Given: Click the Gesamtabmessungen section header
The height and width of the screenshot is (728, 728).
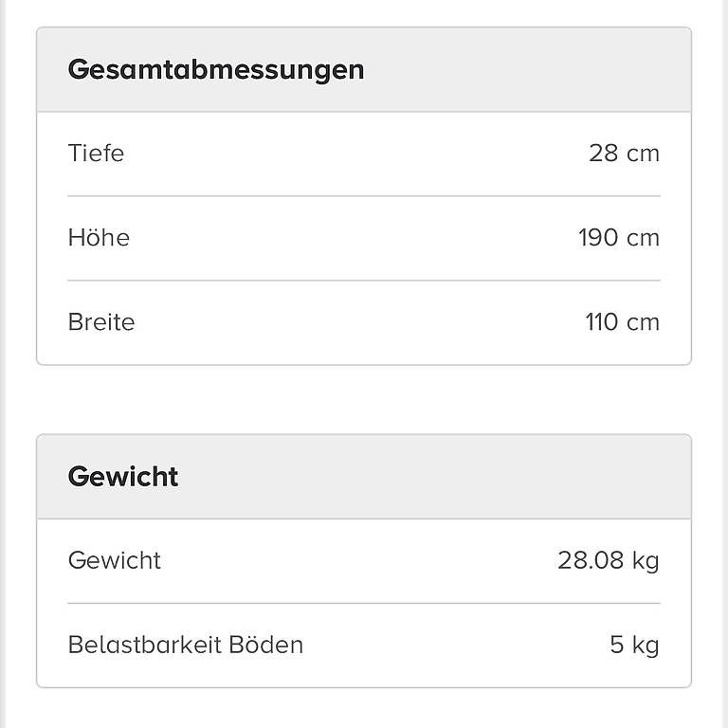Looking at the screenshot, I should pyautogui.click(x=216, y=70).
